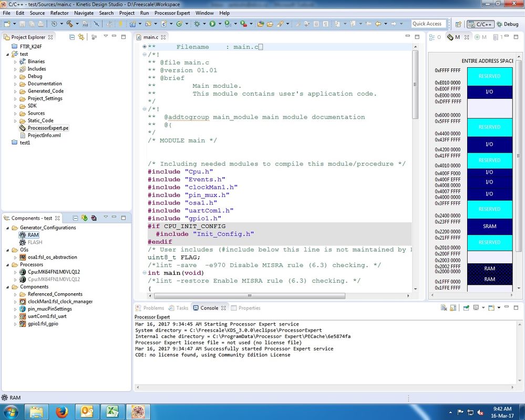The image size is (525, 420).
Task: Open the Project Explorer view menu triangle
Action: pyautogui.click(x=106, y=36)
